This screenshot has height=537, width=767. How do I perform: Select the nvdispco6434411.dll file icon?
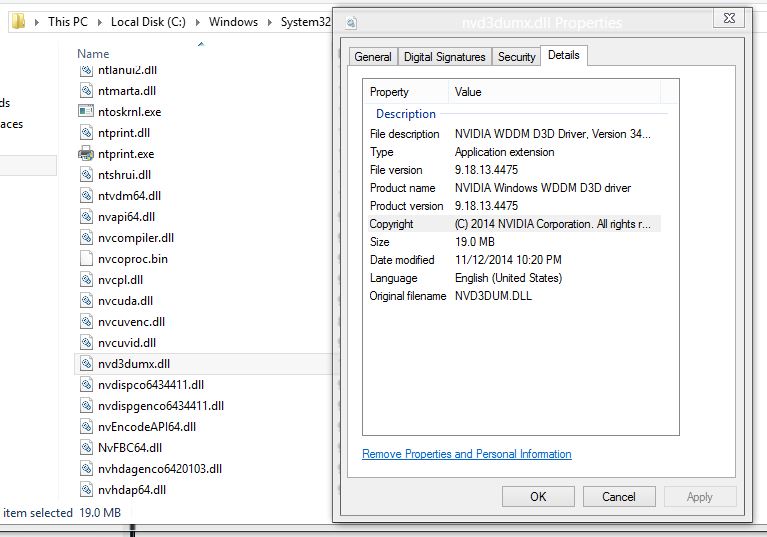86,385
